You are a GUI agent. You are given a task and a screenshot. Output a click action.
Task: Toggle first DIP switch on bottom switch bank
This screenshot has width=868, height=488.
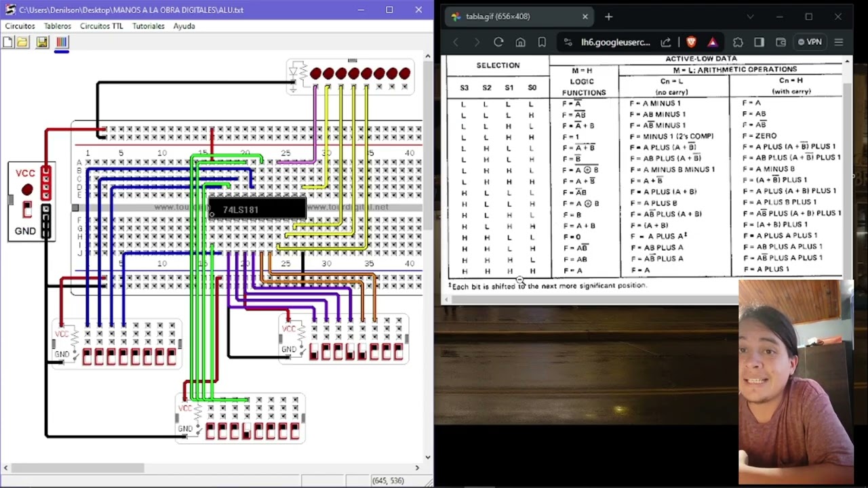coord(210,430)
